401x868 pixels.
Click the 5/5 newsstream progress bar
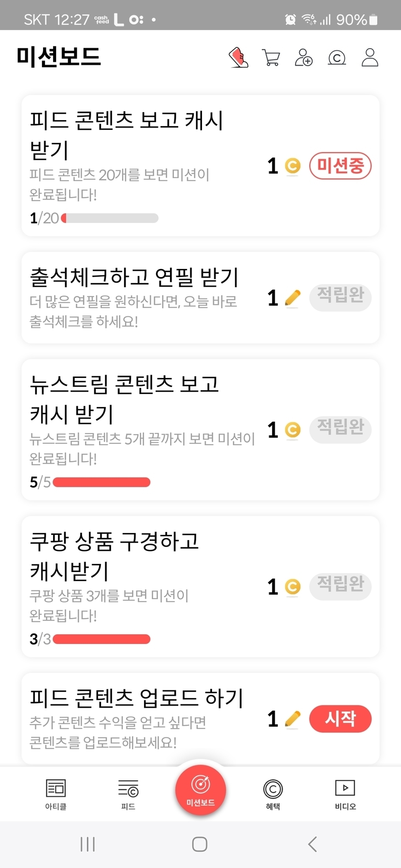pyautogui.click(x=101, y=482)
